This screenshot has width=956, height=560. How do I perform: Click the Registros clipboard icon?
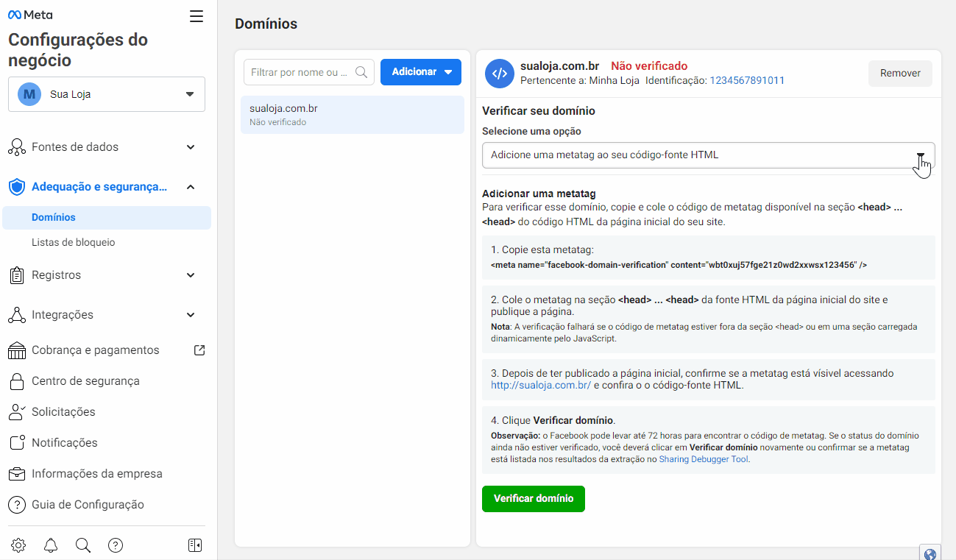click(16, 275)
